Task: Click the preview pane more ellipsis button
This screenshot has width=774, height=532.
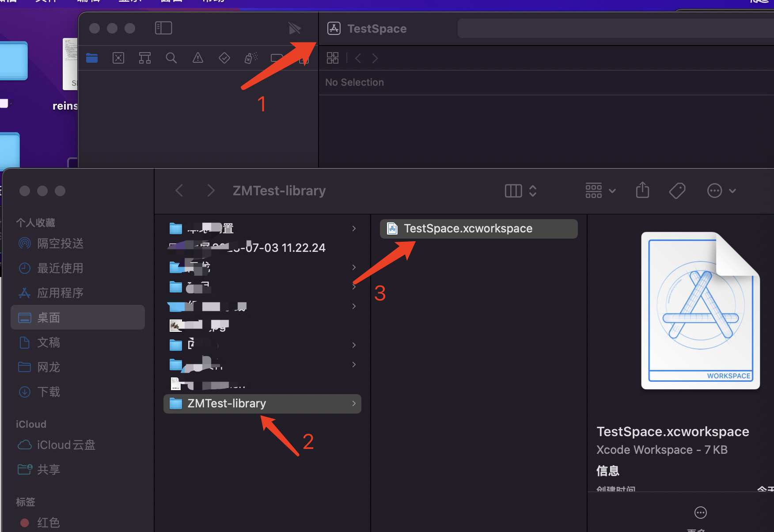Action: 701,513
